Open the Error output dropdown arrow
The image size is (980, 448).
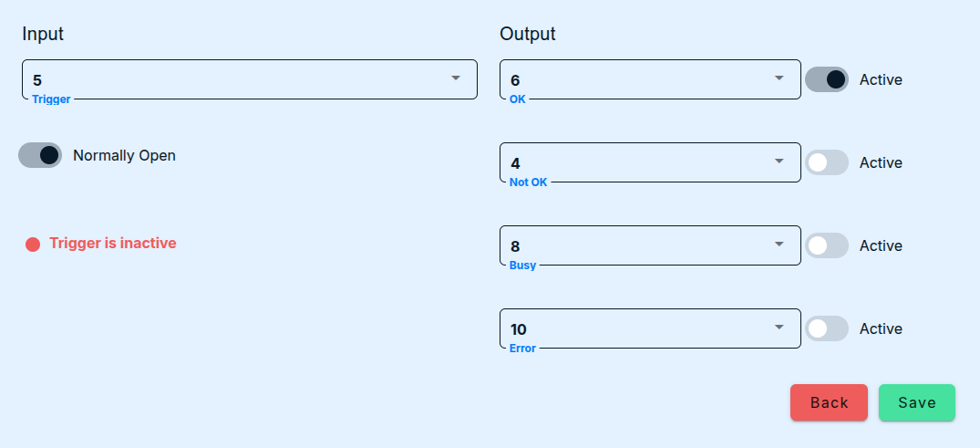point(779,328)
